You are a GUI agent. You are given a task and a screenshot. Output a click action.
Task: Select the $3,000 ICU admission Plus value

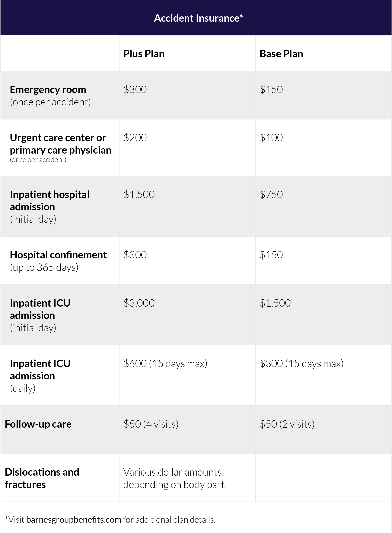point(139,303)
